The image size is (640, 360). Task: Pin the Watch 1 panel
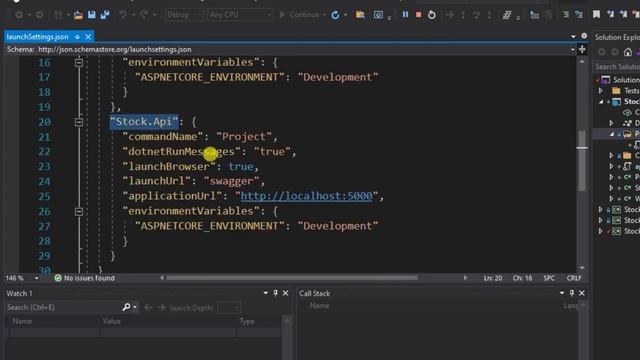[276, 293]
